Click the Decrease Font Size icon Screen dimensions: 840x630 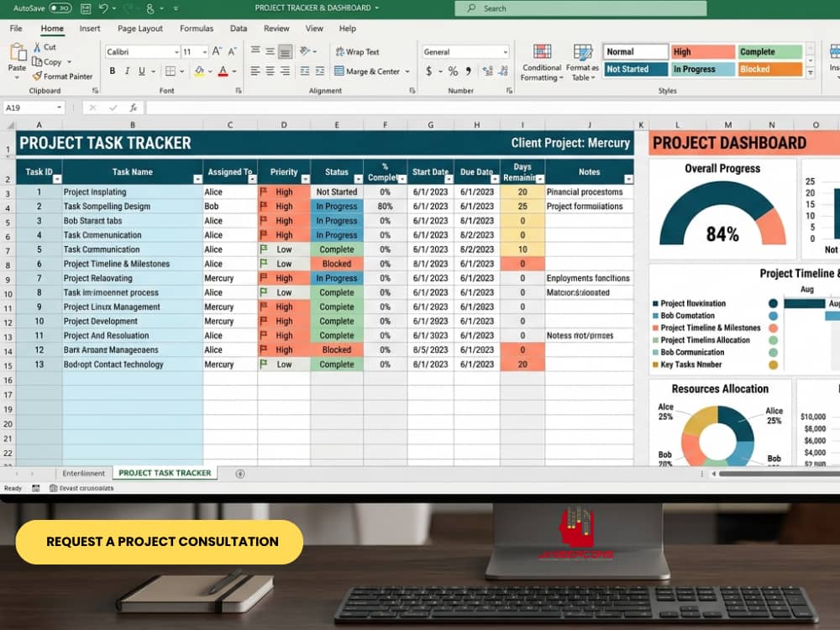pyautogui.click(x=232, y=51)
